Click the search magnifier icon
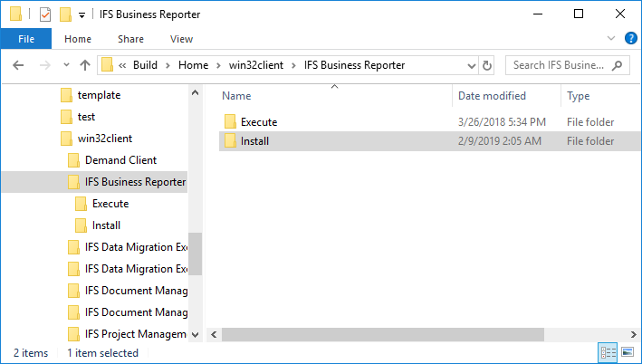The width and height of the screenshot is (642, 364). [x=617, y=65]
